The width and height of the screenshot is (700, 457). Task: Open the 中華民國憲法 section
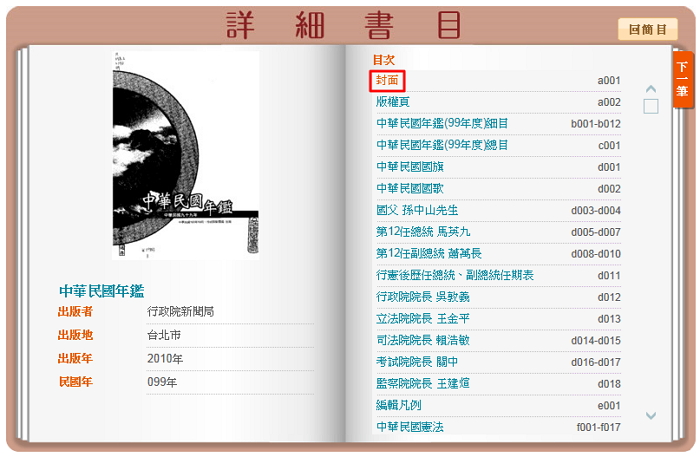coord(409,428)
